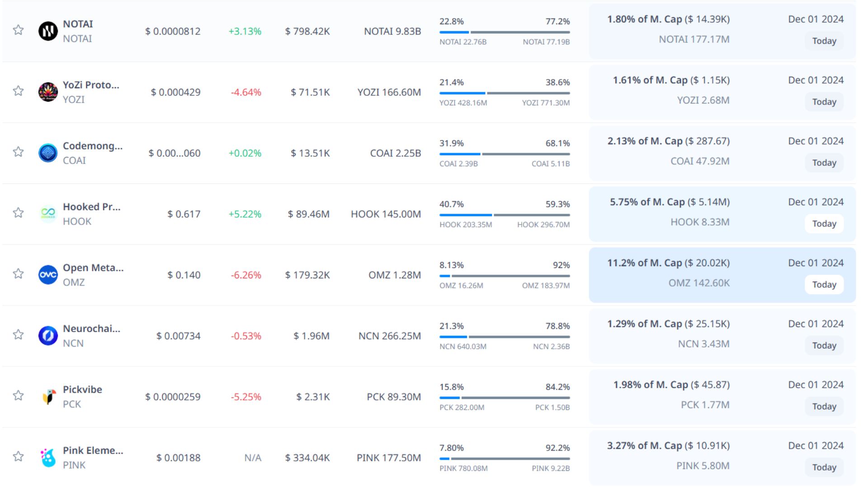Toggle favorite star for Pickvibe
Image resolution: width=868 pixels, height=488 pixels.
(18, 396)
